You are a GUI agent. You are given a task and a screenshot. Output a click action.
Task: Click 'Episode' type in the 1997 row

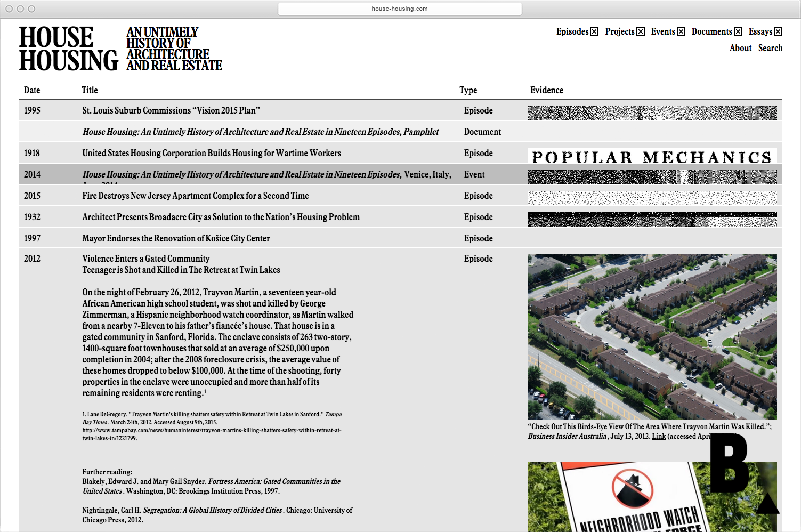point(478,238)
